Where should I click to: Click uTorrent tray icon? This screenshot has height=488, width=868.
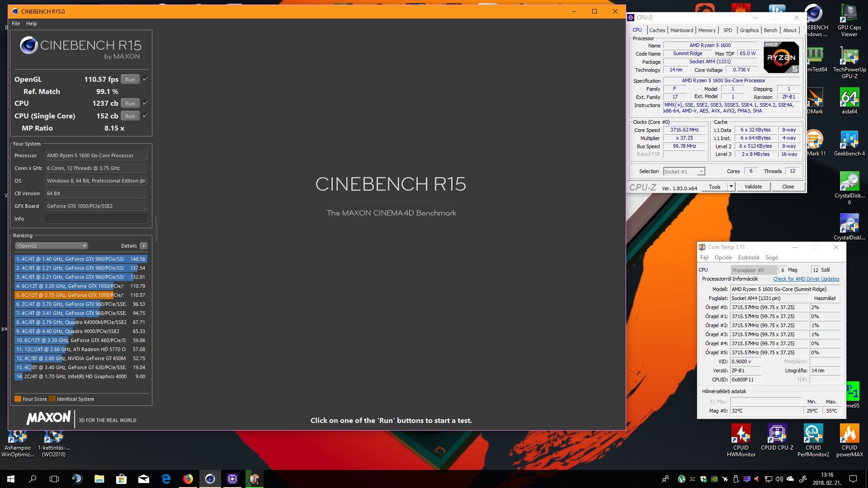[681, 479]
